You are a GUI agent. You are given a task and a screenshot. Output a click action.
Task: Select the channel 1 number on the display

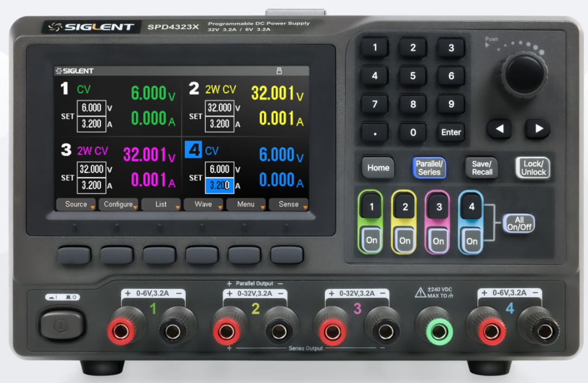[x=65, y=89]
